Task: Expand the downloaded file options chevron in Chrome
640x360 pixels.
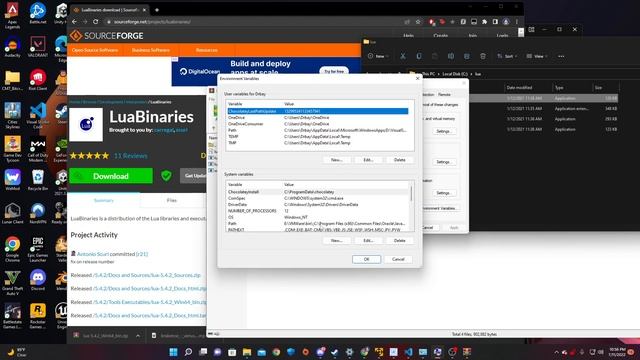Action: (x=138, y=336)
